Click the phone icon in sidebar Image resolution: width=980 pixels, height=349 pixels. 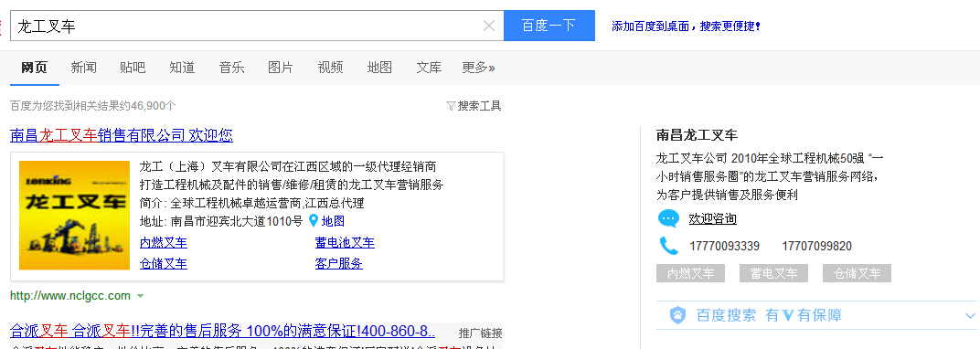coord(668,246)
